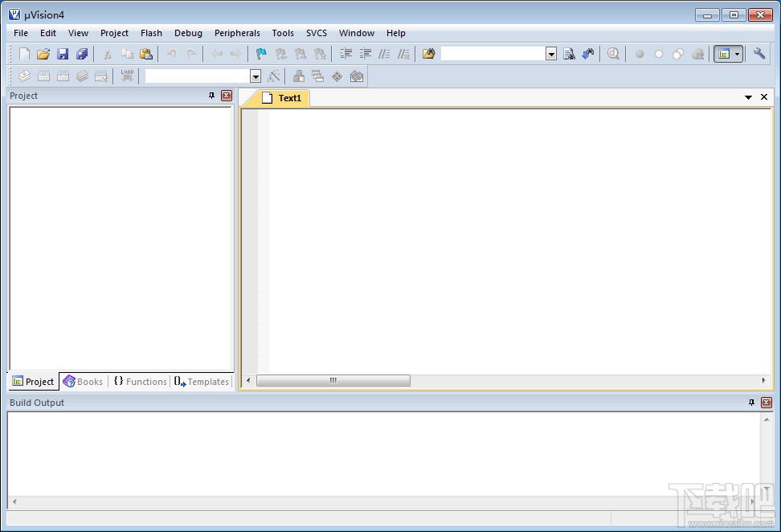
Task: Open the Peripherals menu
Action: (237, 33)
